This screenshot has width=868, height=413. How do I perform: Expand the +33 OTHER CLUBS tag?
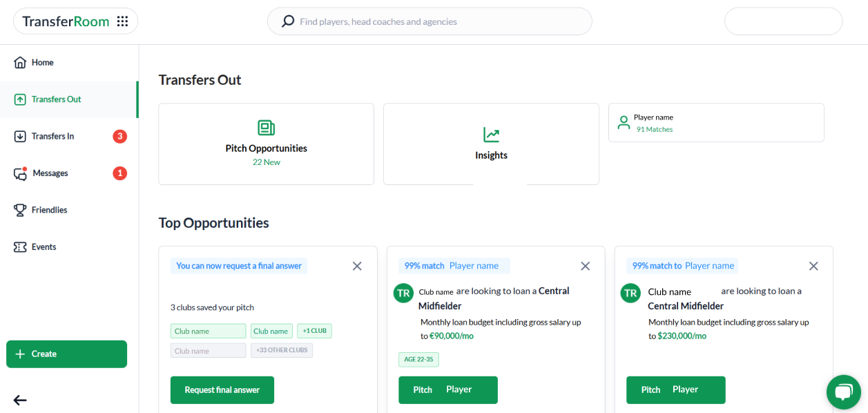pyautogui.click(x=282, y=351)
